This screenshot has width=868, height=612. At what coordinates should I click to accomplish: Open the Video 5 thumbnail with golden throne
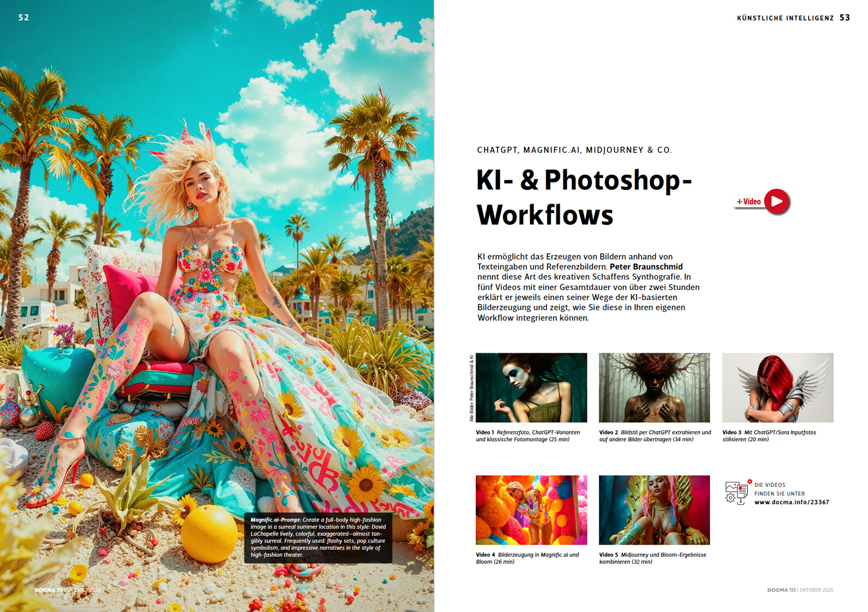click(x=654, y=510)
